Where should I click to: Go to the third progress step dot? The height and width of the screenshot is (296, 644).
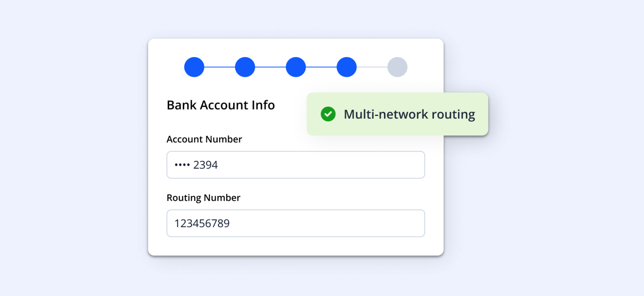point(296,67)
